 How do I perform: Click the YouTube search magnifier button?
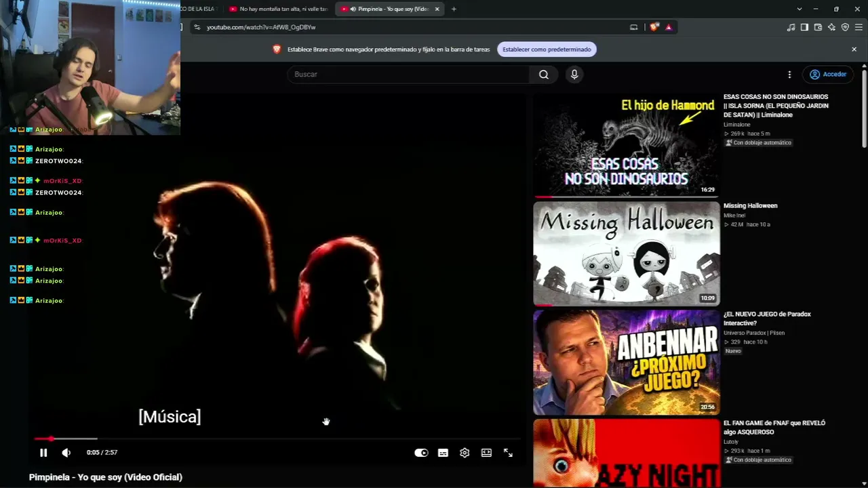pyautogui.click(x=544, y=75)
